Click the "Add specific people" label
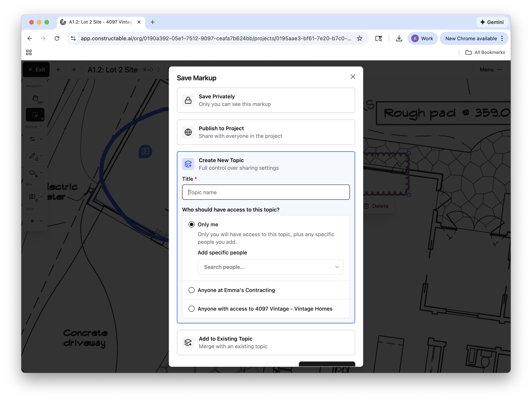Image resolution: width=532 pixels, height=401 pixels. 223,253
